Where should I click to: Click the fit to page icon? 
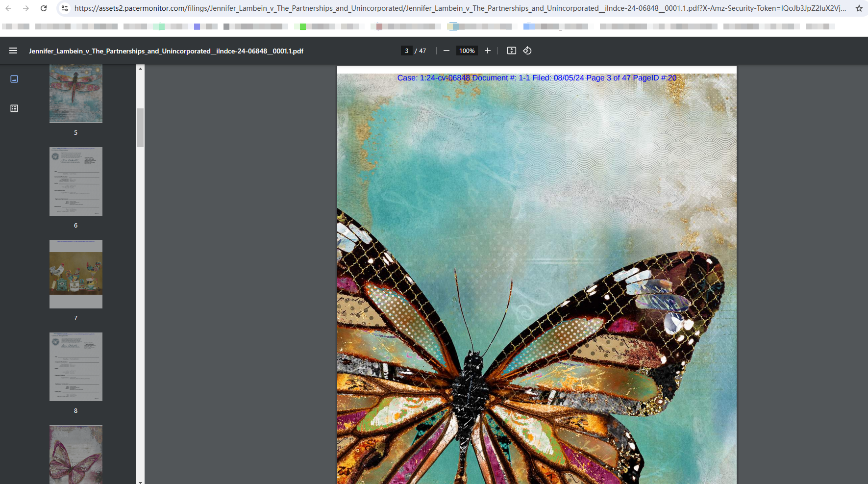tap(511, 51)
